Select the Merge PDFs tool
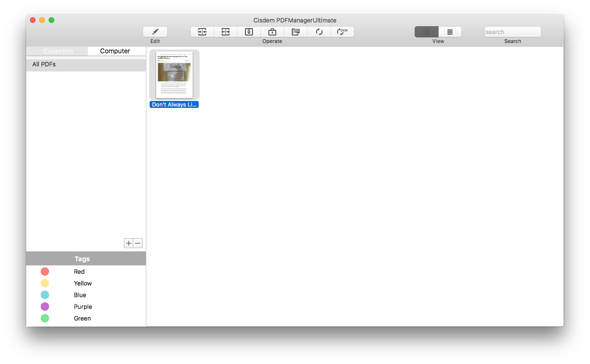590x364 pixels. pyautogui.click(x=202, y=31)
